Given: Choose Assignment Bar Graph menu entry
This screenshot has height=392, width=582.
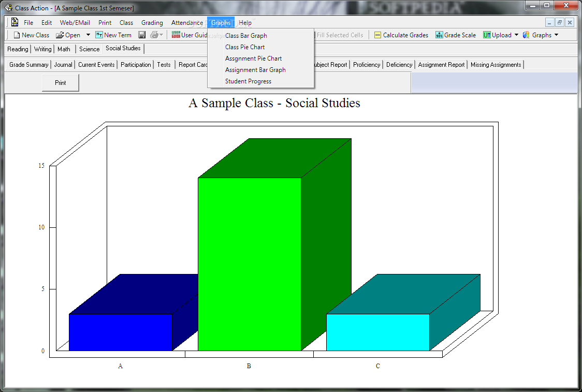Looking at the screenshot, I should pyautogui.click(x=260, y=70).
